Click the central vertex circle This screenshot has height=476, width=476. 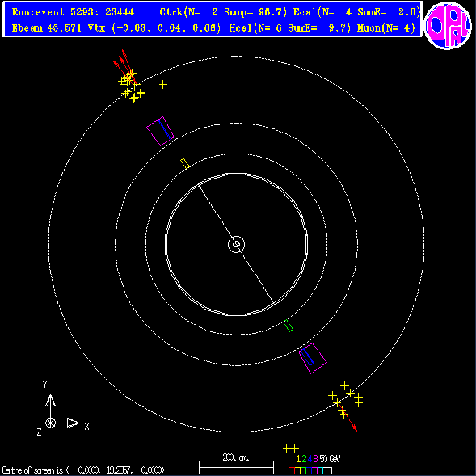click(236, 244)
